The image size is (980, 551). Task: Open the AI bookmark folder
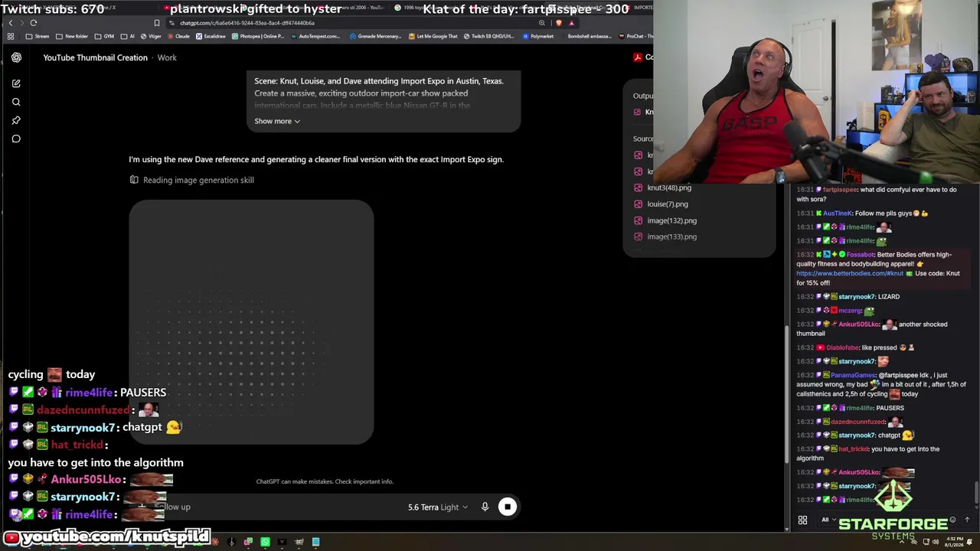(x=128, y=36)
